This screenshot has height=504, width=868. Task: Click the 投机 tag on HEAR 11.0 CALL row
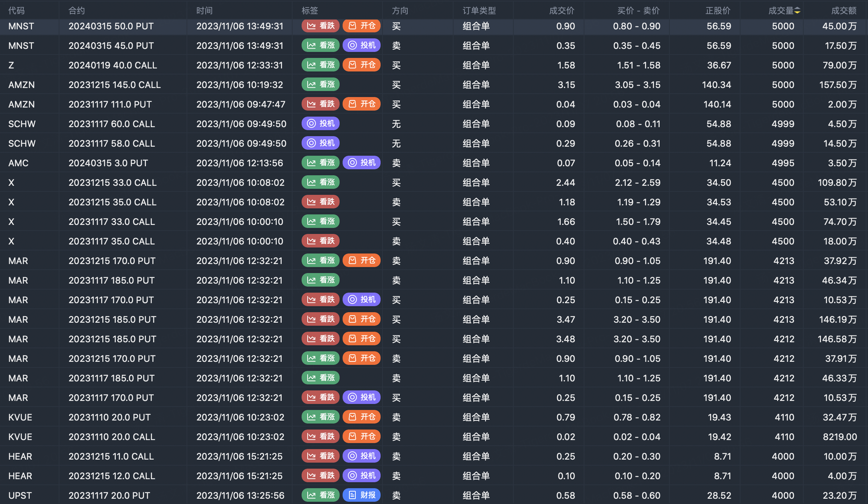(x=361, y=456)
